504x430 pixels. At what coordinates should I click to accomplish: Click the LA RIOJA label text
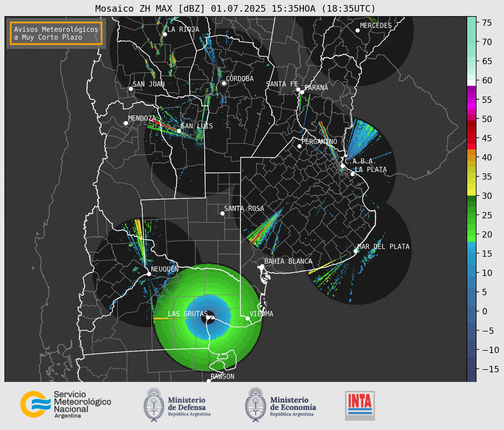pyautogui.click(x=183, y=29)
